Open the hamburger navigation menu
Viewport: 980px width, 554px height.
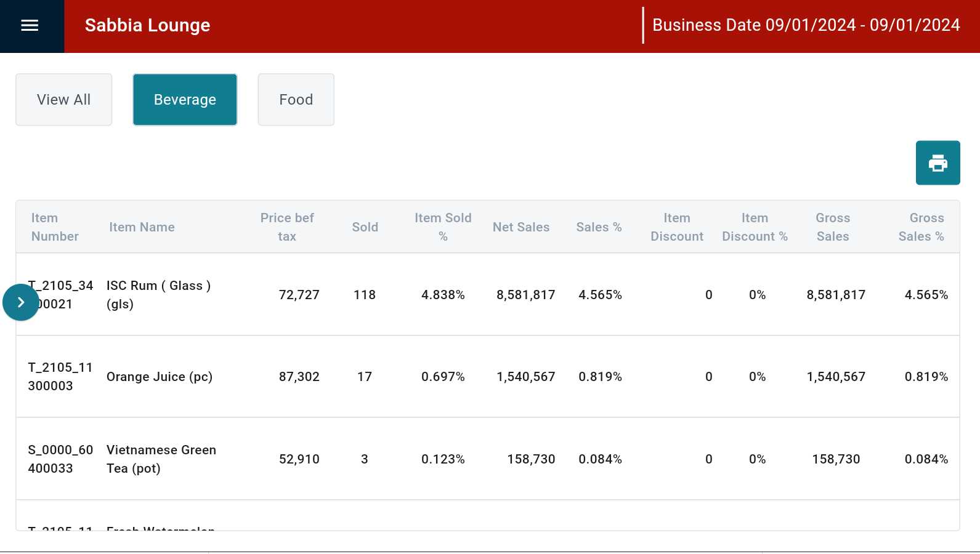coord(30,25)
